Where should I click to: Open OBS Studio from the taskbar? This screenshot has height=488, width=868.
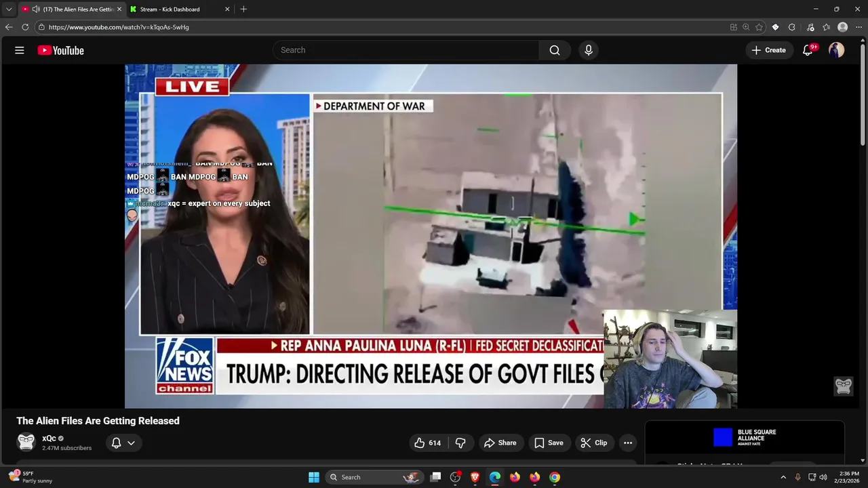click(456, 477)
